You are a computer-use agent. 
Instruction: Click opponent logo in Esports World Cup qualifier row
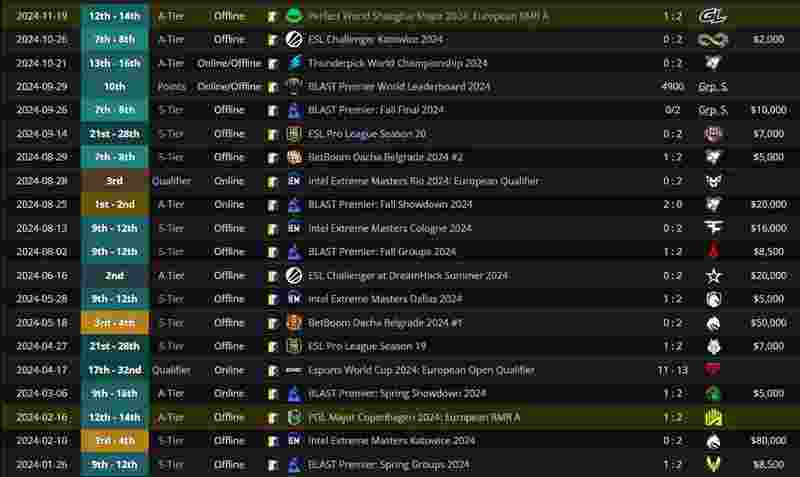click(x=713, y=370)
